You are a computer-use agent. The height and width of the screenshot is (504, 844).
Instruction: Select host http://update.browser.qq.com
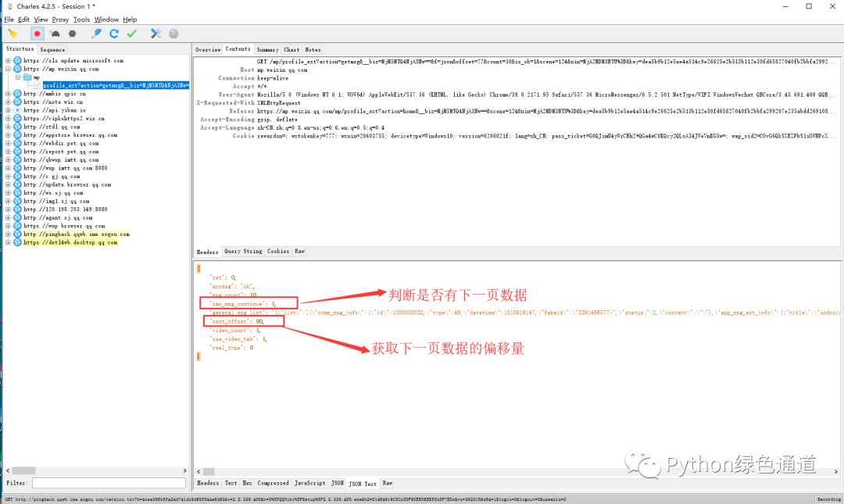click(x=67, y=184)
